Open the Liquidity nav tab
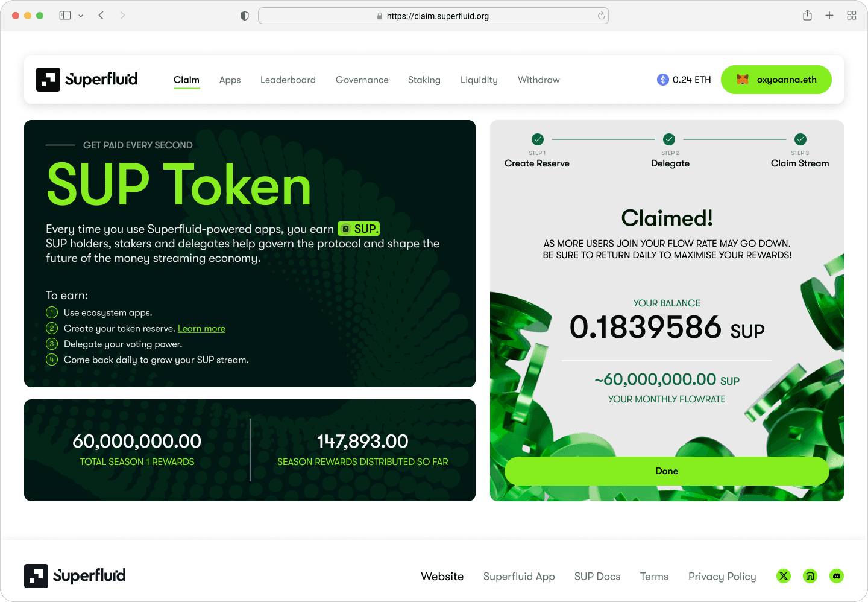The image size is (868, 602). coord(479,80)
